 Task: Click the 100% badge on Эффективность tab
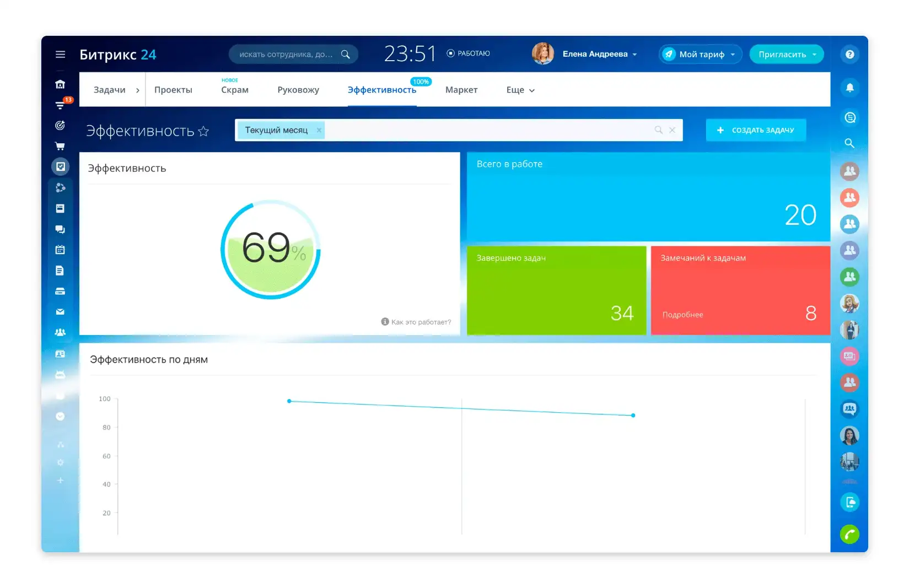coord(421,82)
